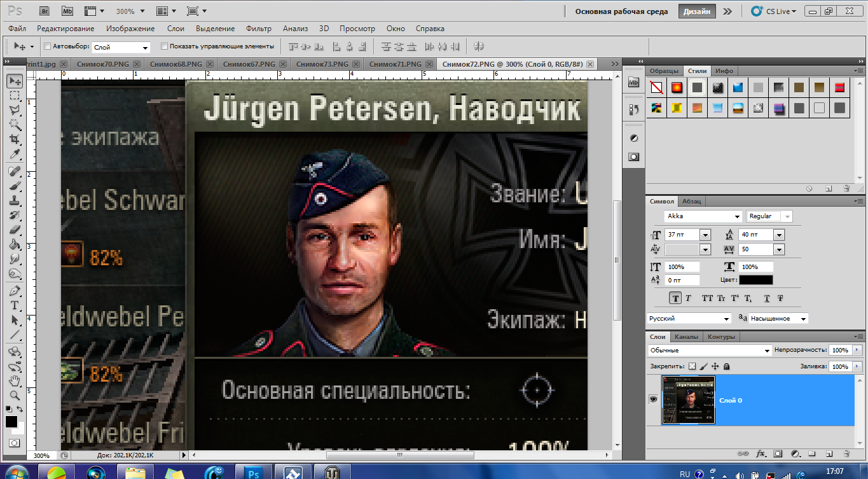Link layers with the chain icon
Viewport: 868px width, 479px height.
pos(742,454)
